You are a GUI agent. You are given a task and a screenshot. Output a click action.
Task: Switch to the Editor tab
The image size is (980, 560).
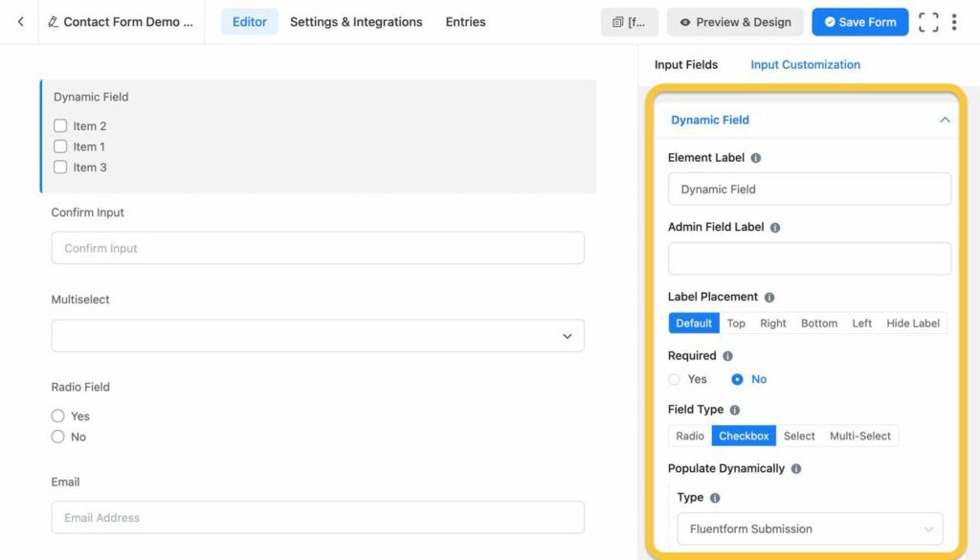click(250, 22)
